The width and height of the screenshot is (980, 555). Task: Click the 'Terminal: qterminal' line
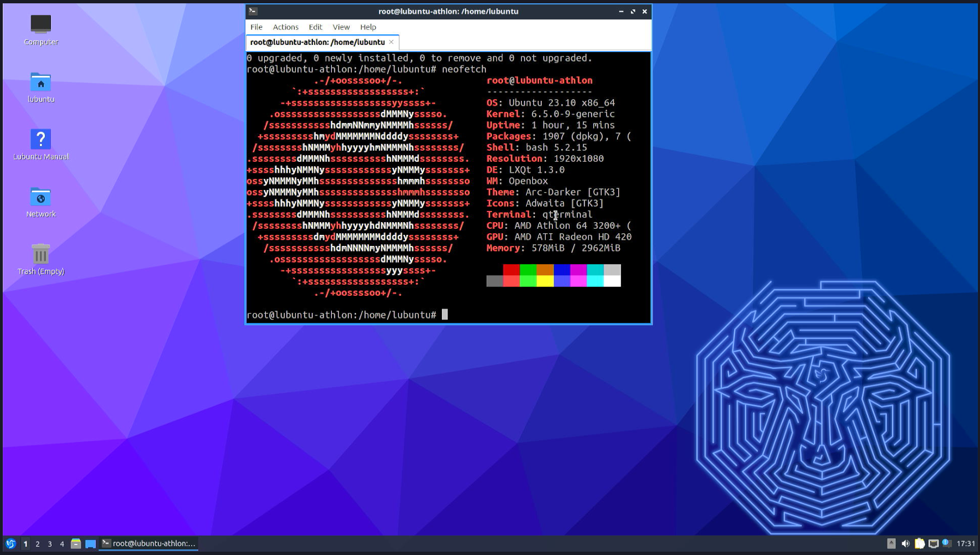click(x=540, y=214)
